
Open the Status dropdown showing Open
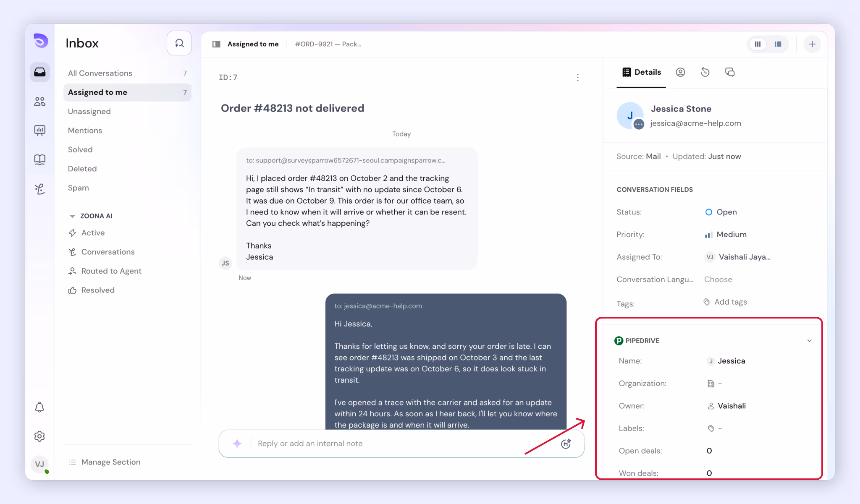point(721,212)
